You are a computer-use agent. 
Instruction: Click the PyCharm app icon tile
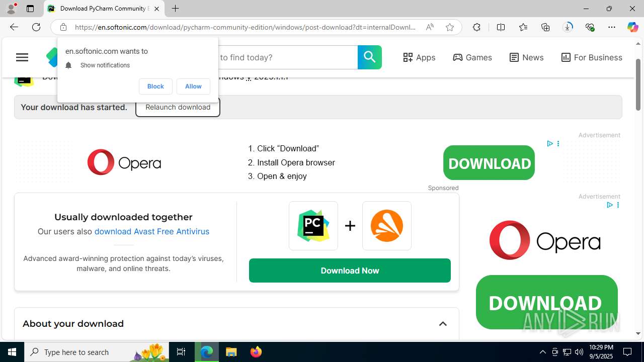313,226
